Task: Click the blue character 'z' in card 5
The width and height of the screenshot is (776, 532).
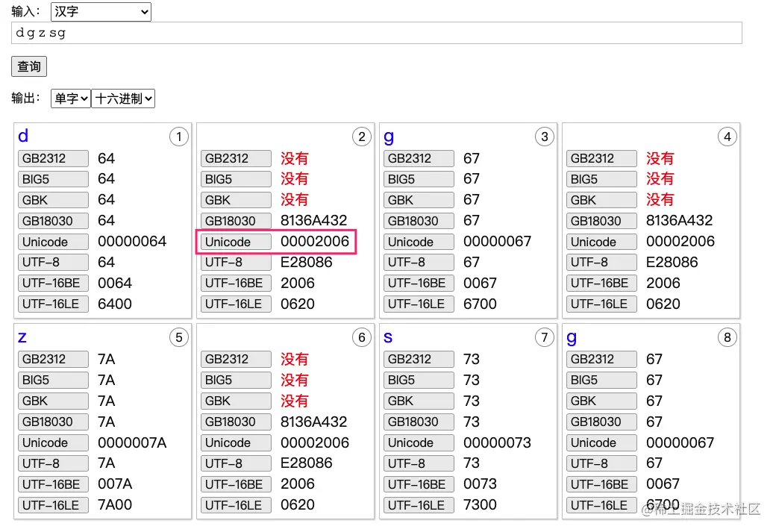Action: (x=22, y=337)
